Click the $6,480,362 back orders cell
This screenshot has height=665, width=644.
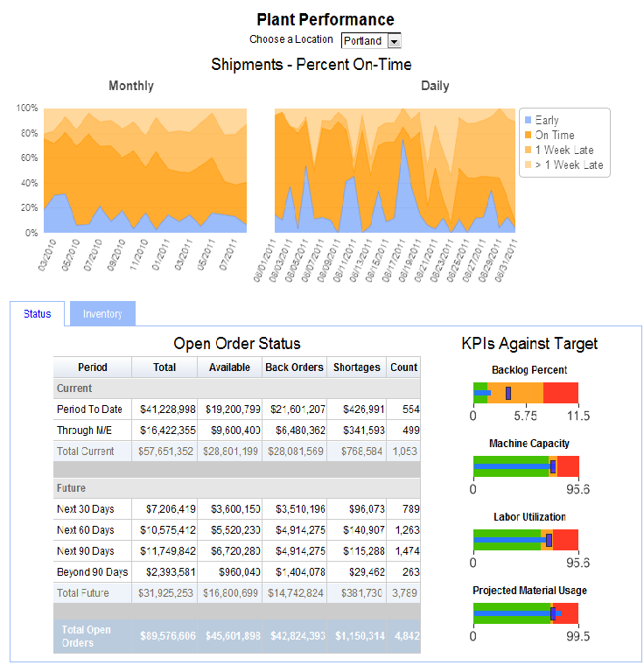[x=294, y=430]
